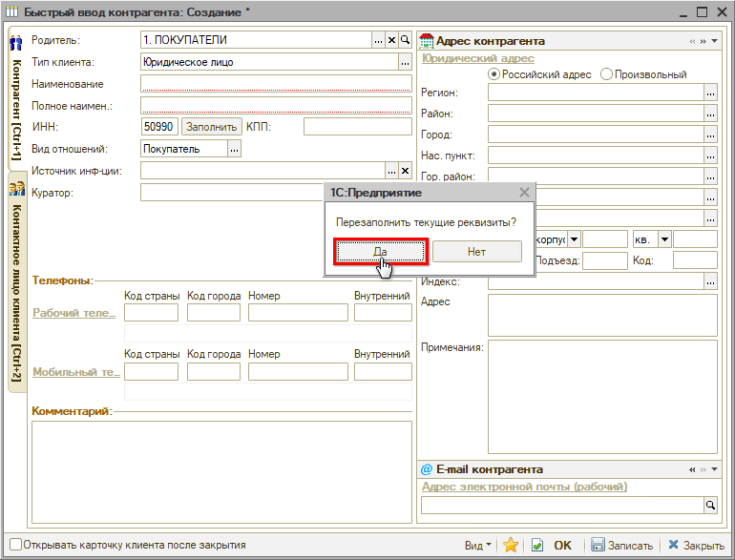Viewport: 735px width, 560px height.
Task: Click the Закрыть button in bottom bar
Action: click(696, 546)
